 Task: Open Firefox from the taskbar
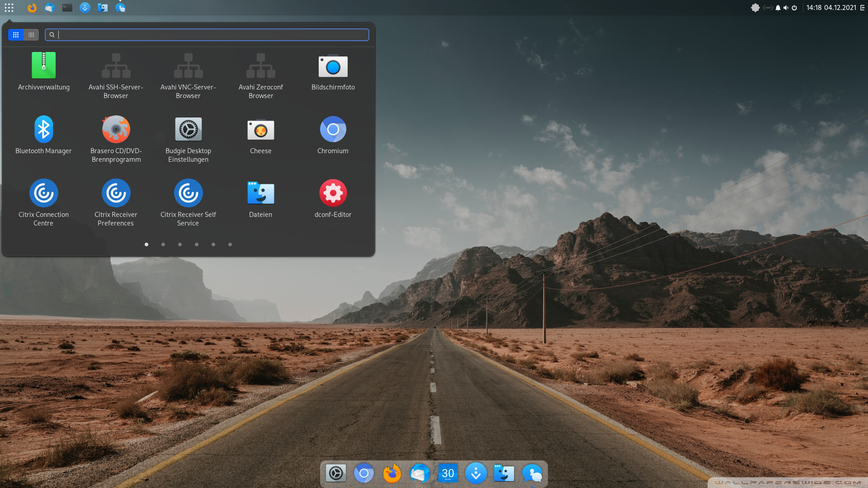coord(391,473)
